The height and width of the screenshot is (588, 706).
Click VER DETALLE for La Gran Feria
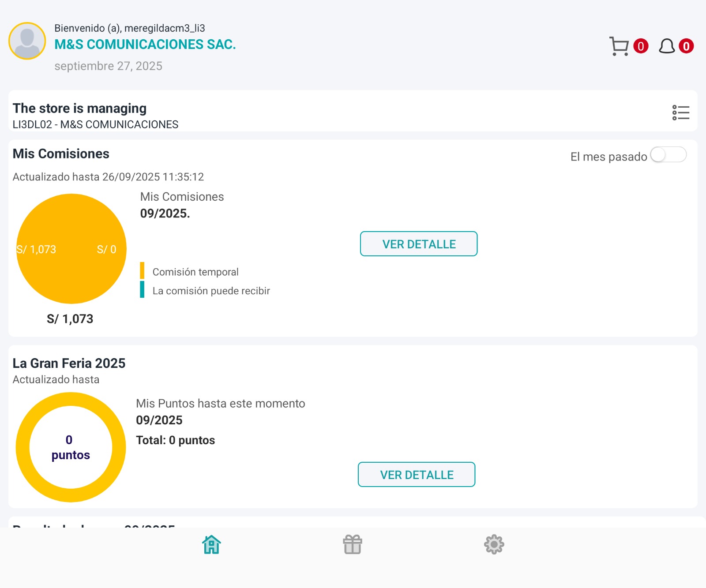[417, 475]
